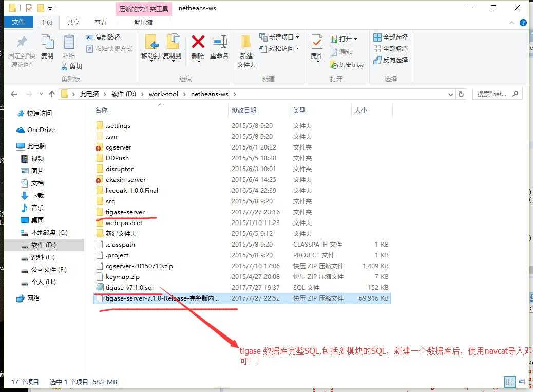
Task: Open the Customize Quick Access Toolbar dropdown
Action: point(50,8)
